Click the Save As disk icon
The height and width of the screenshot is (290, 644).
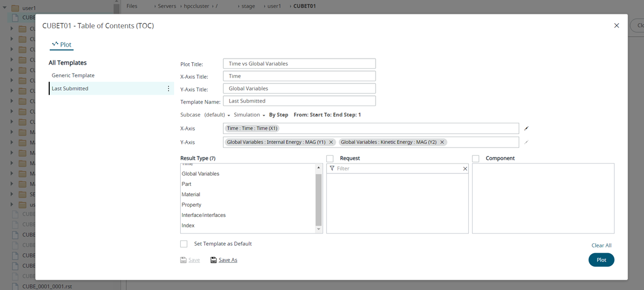click(x=213, y=260)
